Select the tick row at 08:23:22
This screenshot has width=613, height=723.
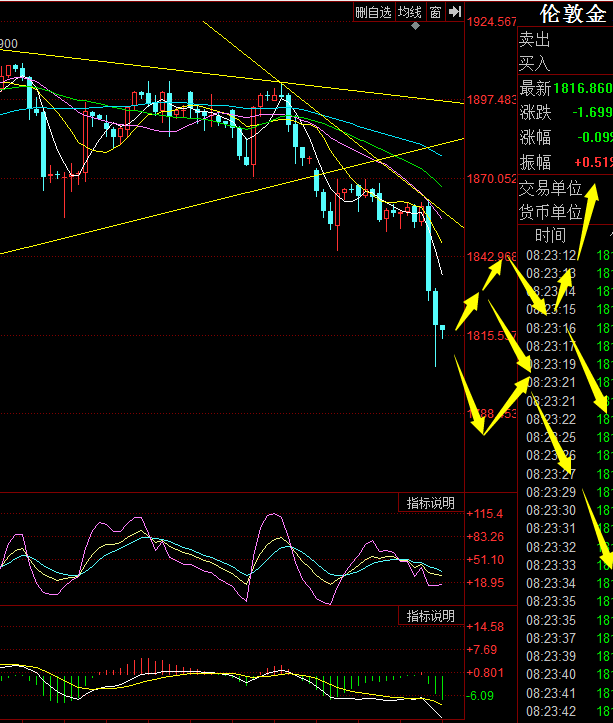click(569, 419)
